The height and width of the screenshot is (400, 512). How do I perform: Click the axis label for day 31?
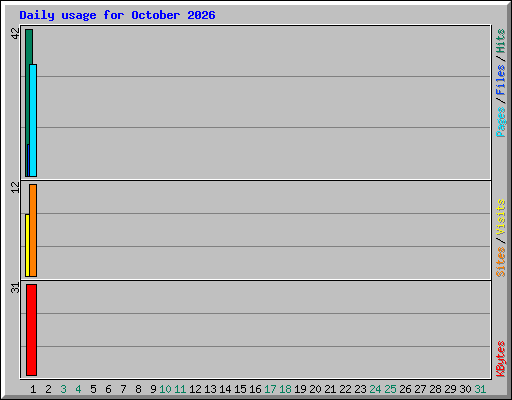[480, 389]
